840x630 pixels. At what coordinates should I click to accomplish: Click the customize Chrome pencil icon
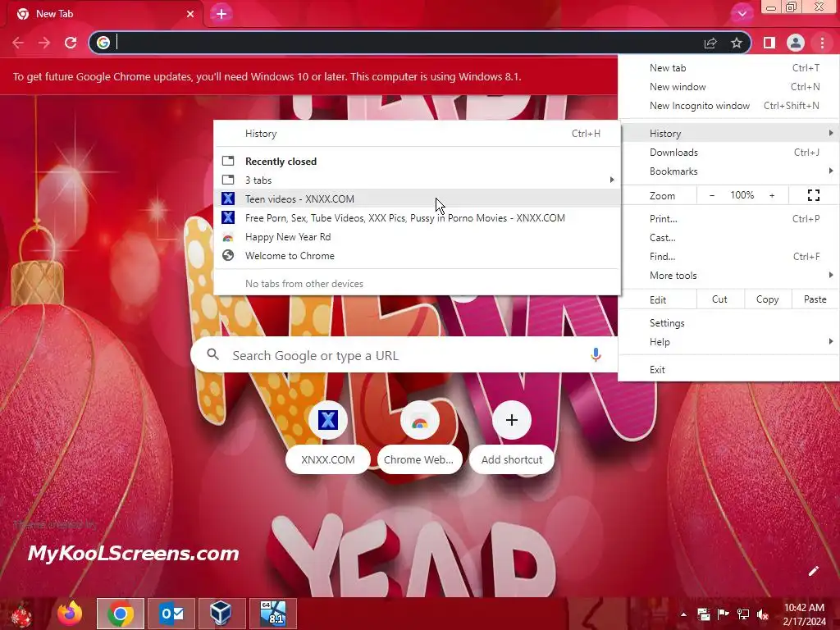pos(813,571)
